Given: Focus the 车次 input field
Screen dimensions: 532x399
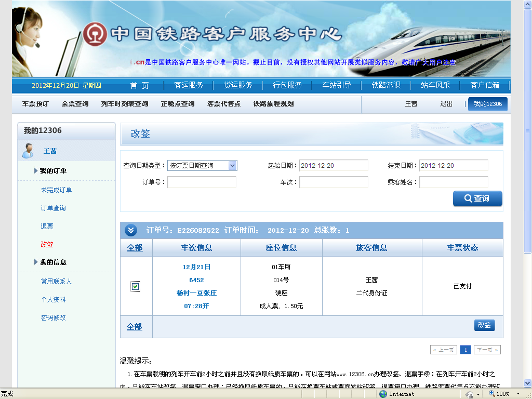Looking at the screenshot, I should point(334,182).
